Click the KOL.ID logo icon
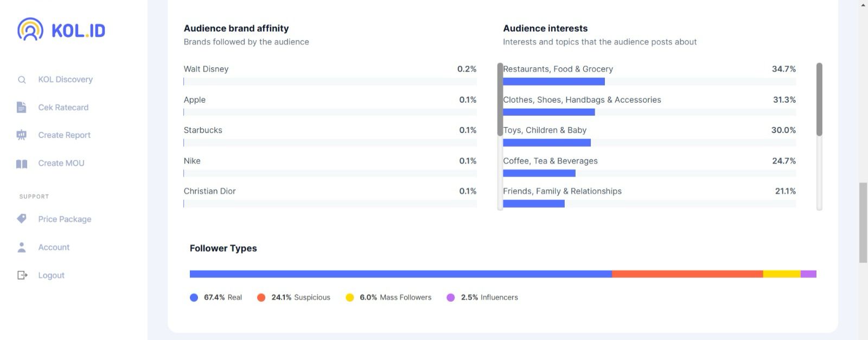This screenshot has height=340, width=868. (x=30, y=30)
